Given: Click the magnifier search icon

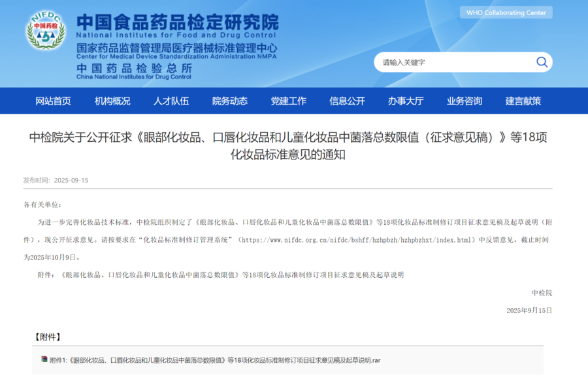Looking at the screenshot, I should tap(542, 62).
